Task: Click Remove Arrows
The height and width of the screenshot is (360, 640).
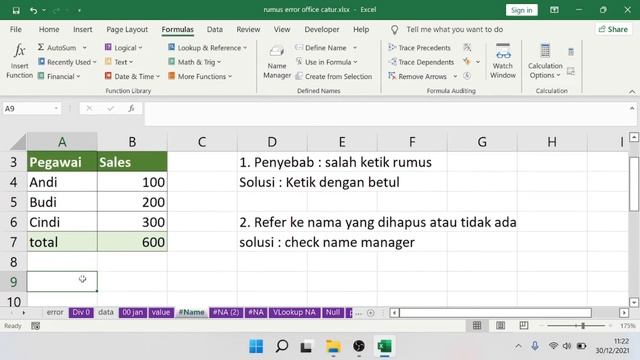Action: (417, 76)
